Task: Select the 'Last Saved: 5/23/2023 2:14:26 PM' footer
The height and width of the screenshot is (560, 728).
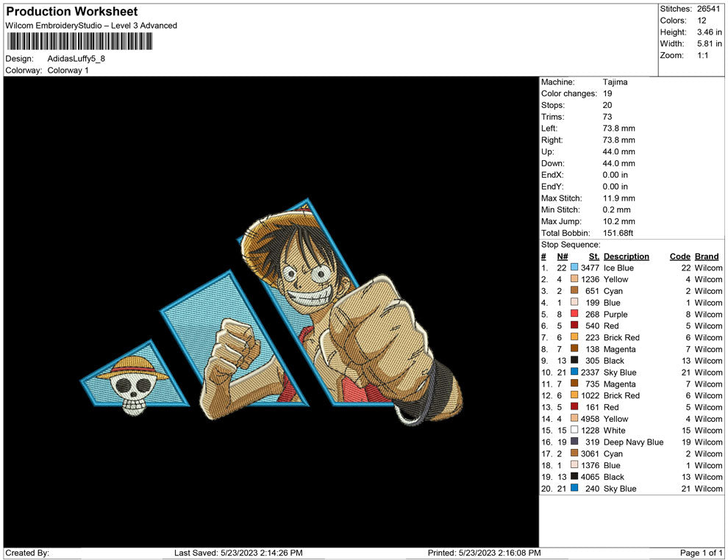Action: tap(238, 553)
